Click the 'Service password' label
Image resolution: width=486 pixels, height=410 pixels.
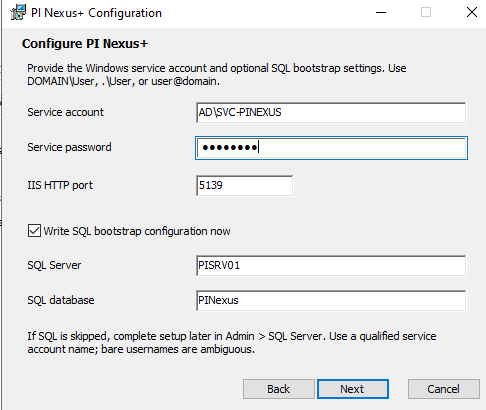pos(69,147)
